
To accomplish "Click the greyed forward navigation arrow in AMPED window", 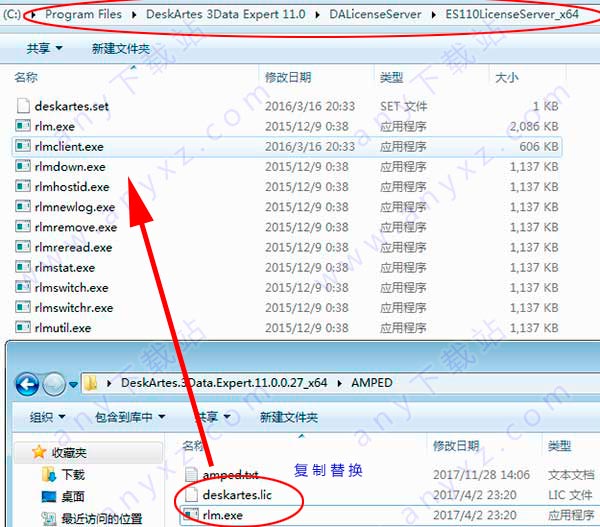I will (54, 383).
